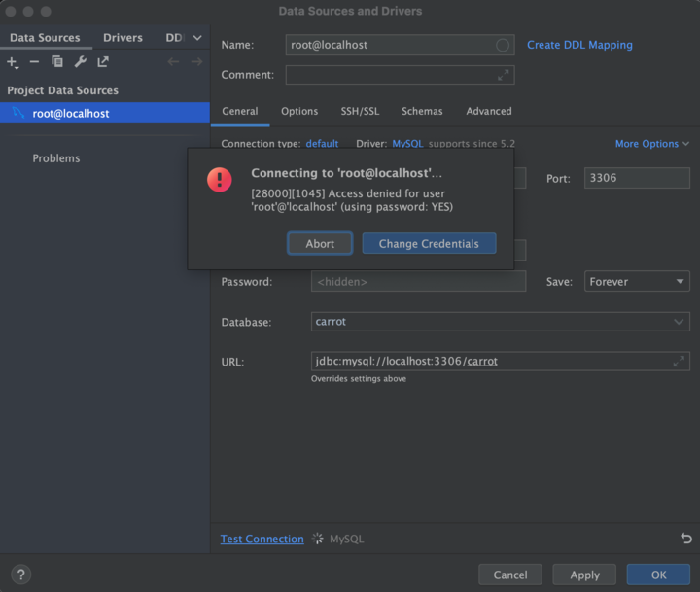Select root@localhost in Project Data Sources
This screenshot has width=700, height=592.
[x=105, y=113]
